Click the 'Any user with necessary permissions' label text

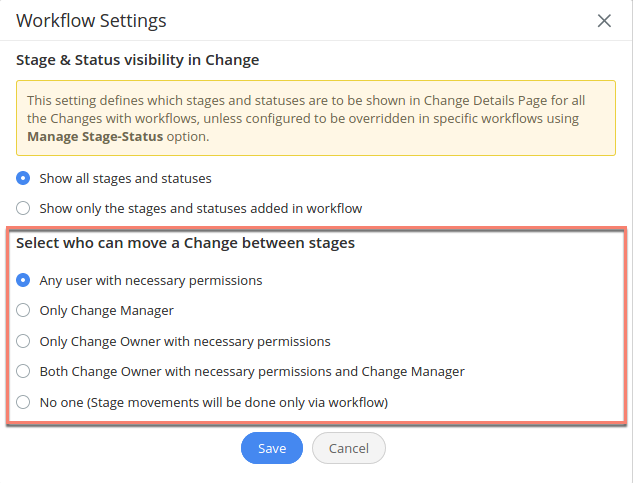point(151,281)
